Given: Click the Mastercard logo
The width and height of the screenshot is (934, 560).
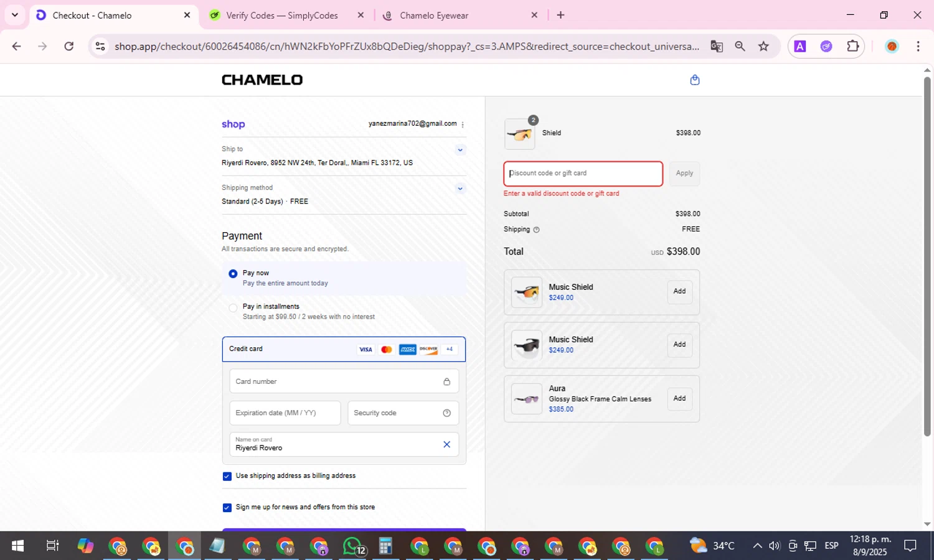Looking at the screenshot, I should coord(387,350).
